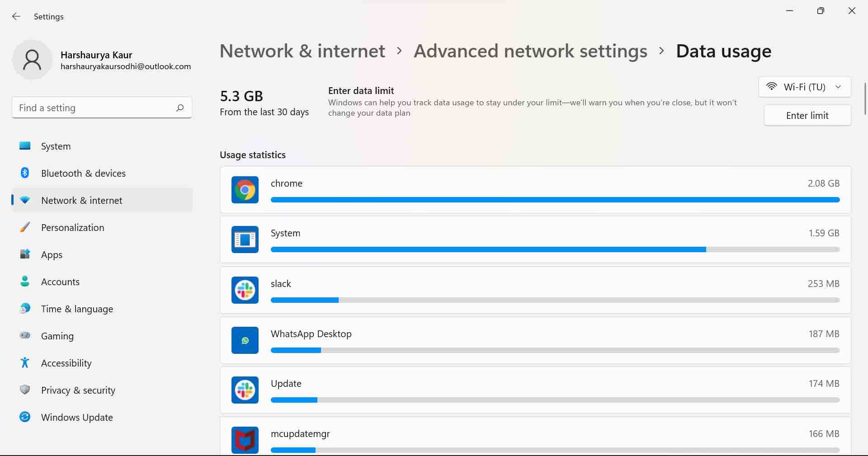The image size is (868, 456).
Task: Select Apps in the Settings sidebar
Action: pyautogui.click(x=52, y=254)
